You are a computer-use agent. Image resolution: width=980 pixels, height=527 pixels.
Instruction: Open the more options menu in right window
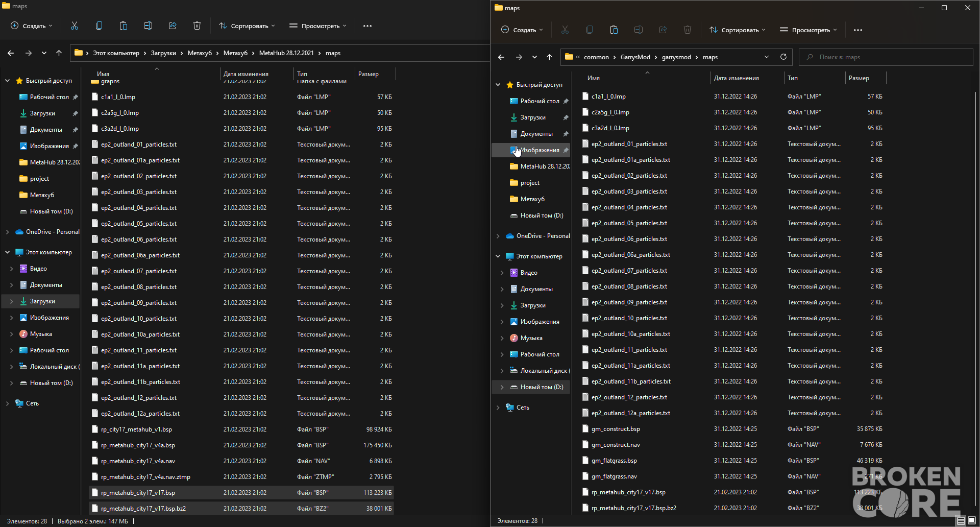pos(858,30)
